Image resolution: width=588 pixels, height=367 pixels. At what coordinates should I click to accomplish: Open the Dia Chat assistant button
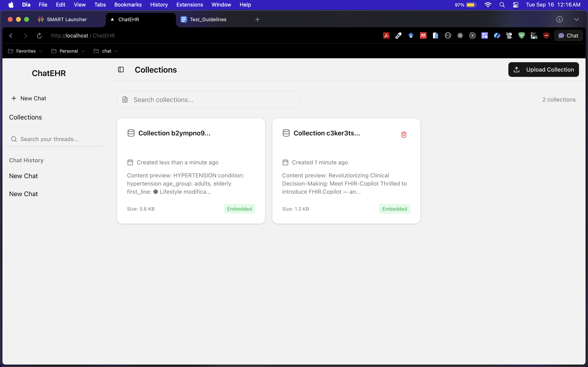point(568,36)
